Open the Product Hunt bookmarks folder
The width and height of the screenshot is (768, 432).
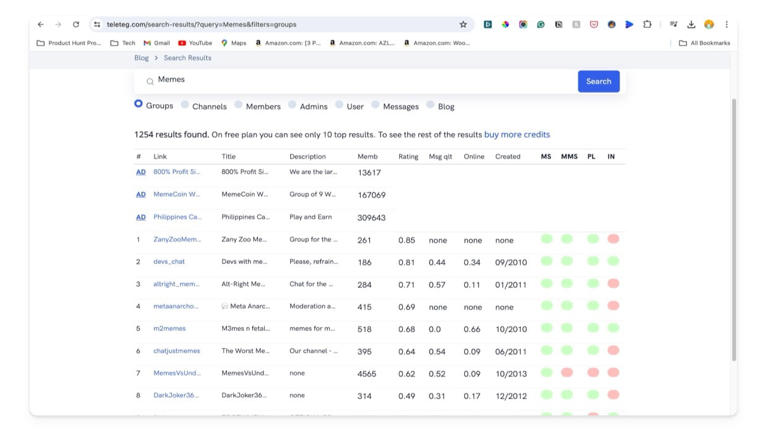point(69,43)
